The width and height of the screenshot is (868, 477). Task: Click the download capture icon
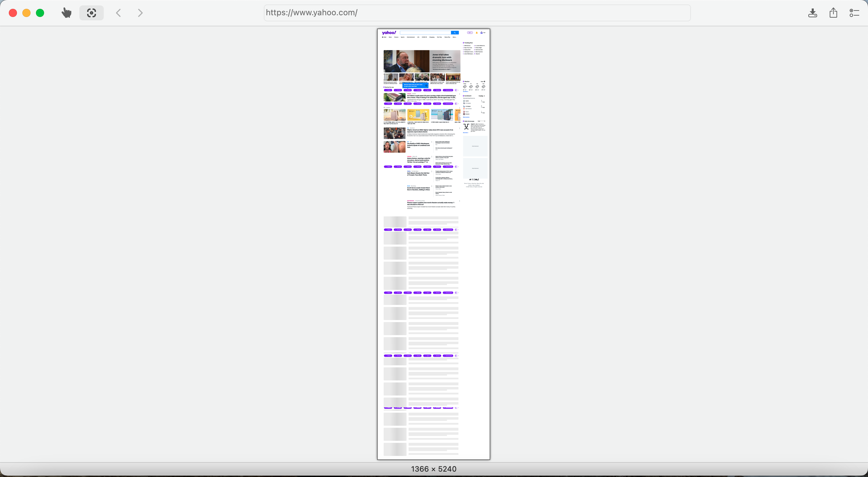pyautogui.click(x=812, y=13)
